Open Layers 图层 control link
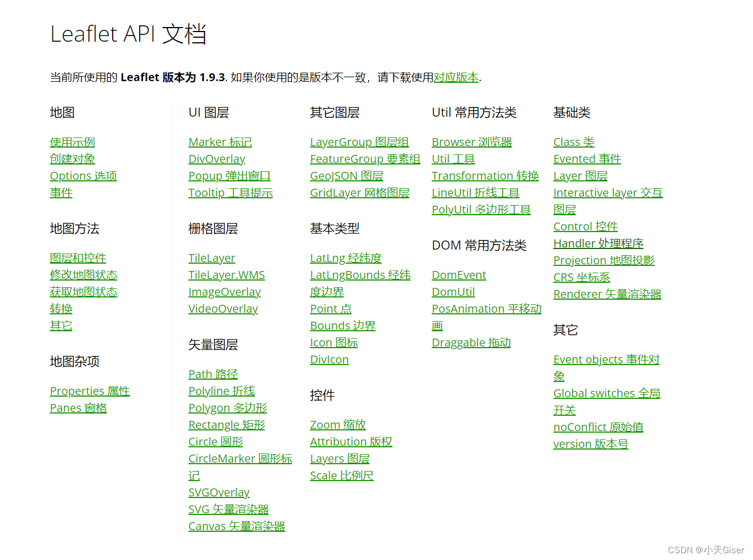 340,459
